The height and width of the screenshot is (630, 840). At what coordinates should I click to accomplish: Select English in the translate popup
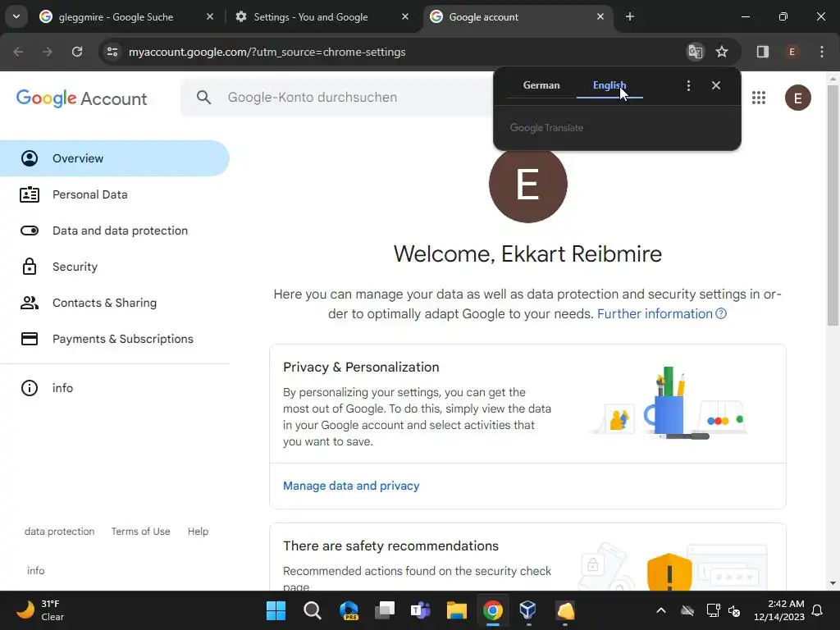(x=609, y=85)
